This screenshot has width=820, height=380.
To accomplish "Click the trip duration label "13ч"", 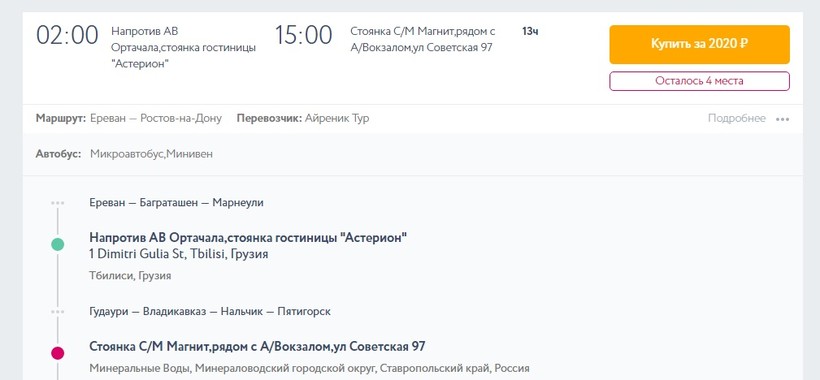I will click(530, 31).
